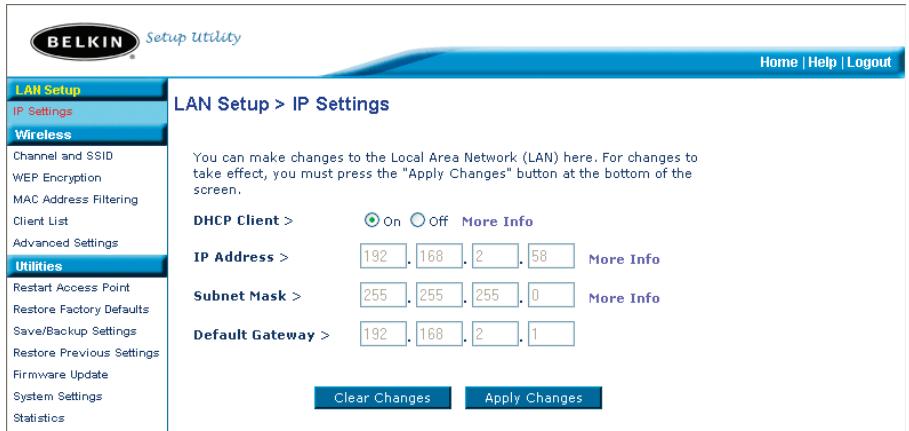909x431 pixels.
Task: Open the Wireless section header
Action: click(x=87, y=135)
